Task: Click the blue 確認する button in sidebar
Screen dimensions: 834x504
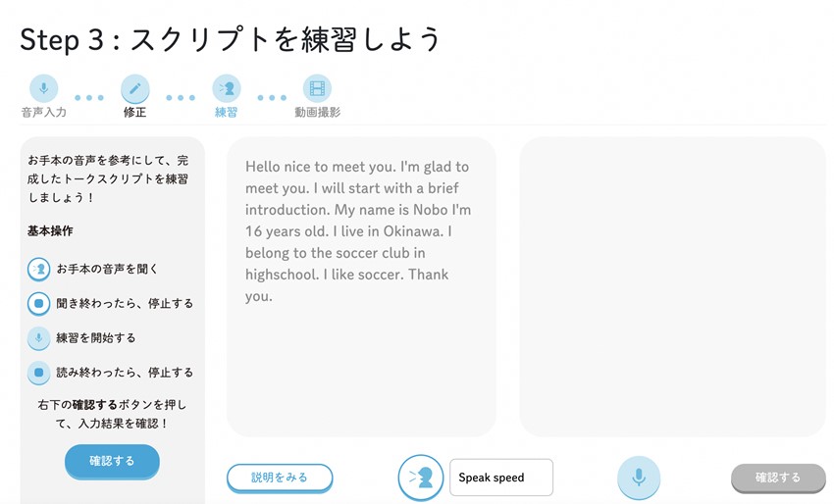Action: pyautogui.click(x=112, y=461)
